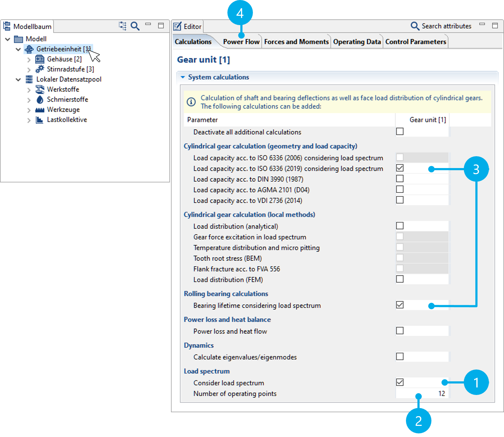
Task: Select the Modellbaum tab header
Action: pos(28,26)
